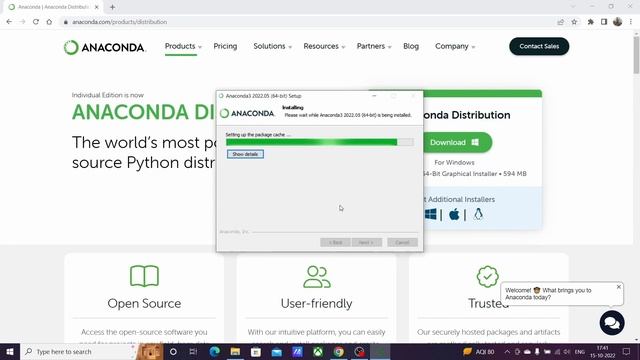This screenshot has width=640, height=360.
Task: Open Microsoft Store from the taskbar
Action: [256, 352]
